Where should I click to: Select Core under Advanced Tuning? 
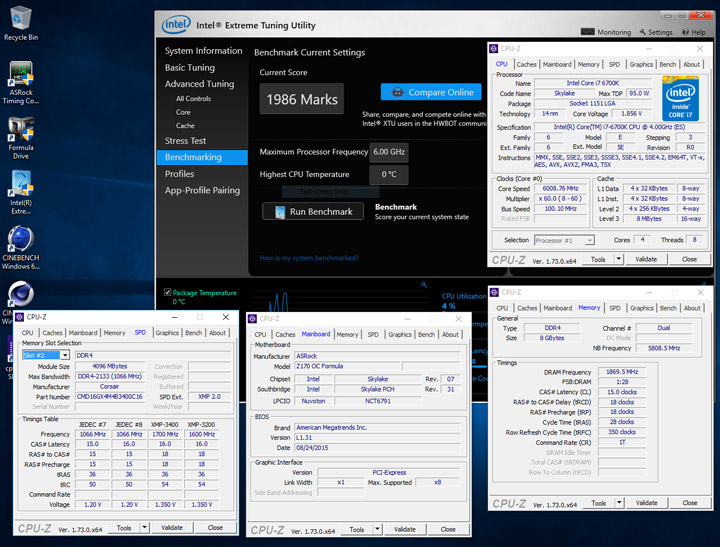pyautogui.click(x=183, y=112)
